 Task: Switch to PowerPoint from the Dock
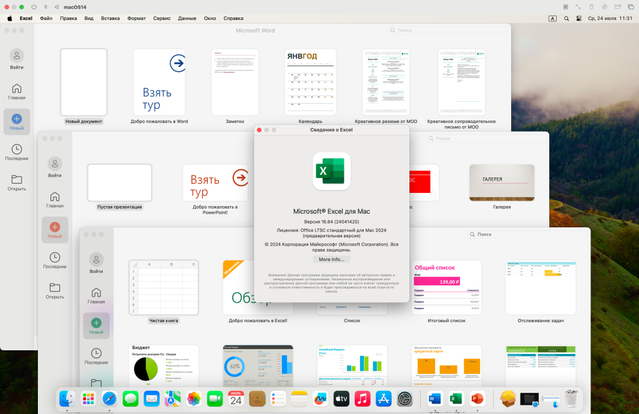click(477, 399)
